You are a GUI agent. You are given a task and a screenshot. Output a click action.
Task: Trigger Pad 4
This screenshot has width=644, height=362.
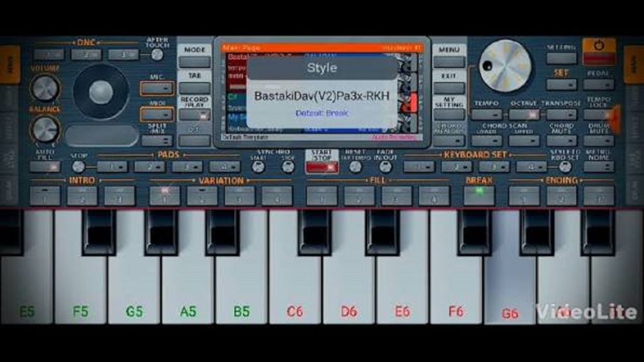coord(225,167)
